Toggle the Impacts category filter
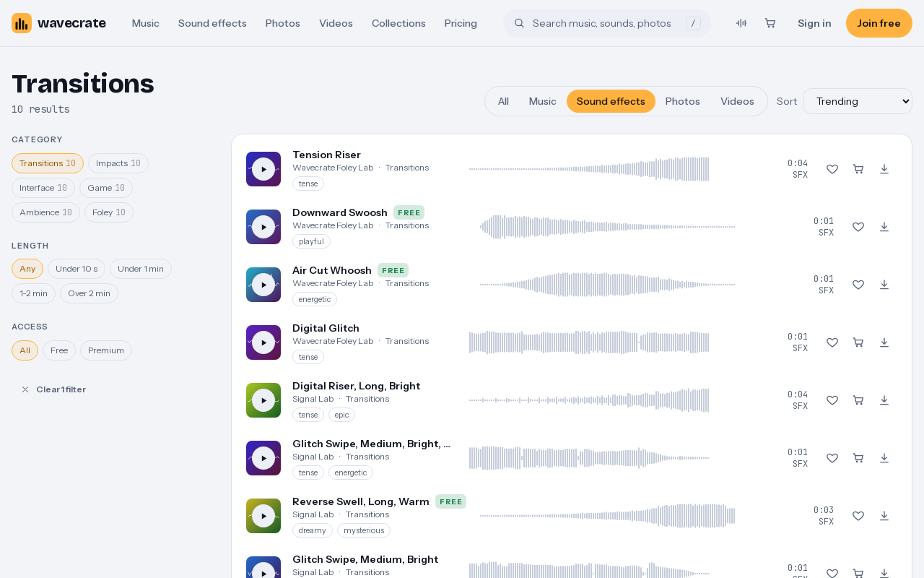 pos(118,163)
